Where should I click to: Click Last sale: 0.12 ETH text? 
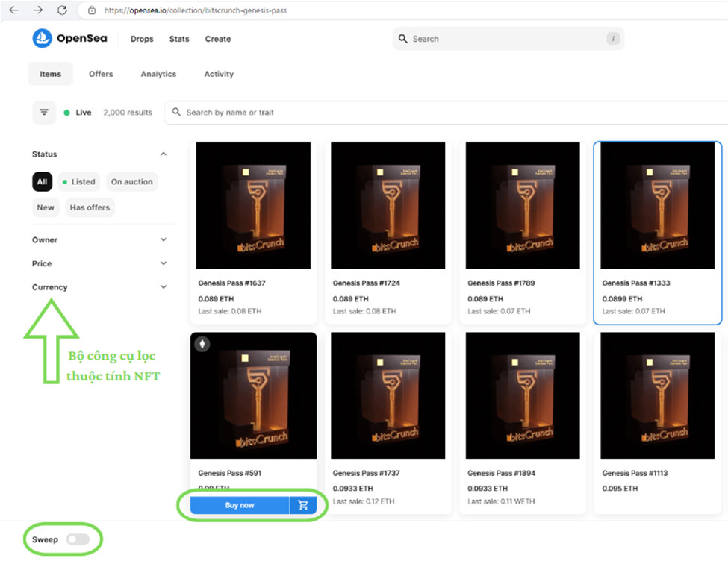pyautogui.click(x=364, y=501)
